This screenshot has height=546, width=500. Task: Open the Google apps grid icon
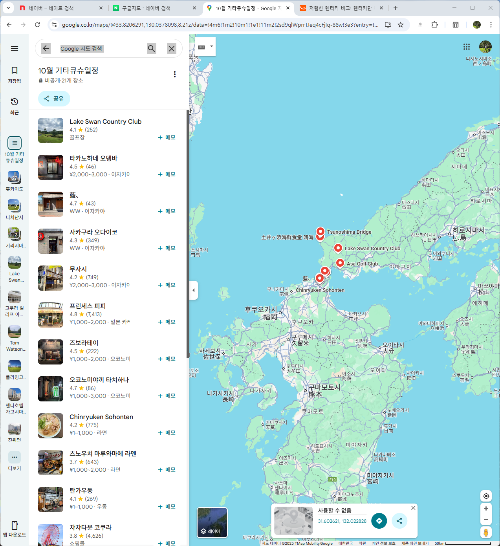coord(467,47)
